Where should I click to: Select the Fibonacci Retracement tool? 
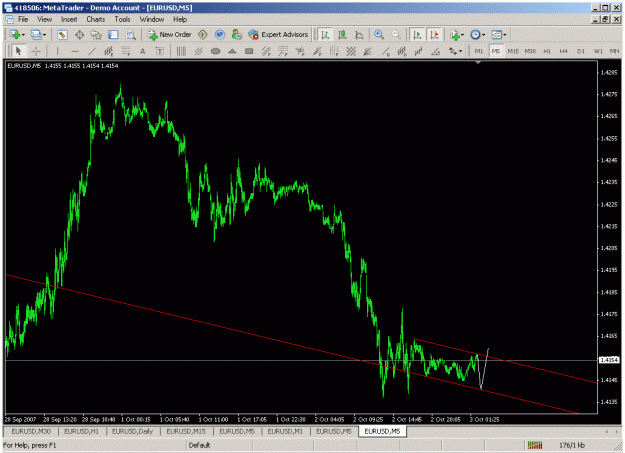point(126,51)
